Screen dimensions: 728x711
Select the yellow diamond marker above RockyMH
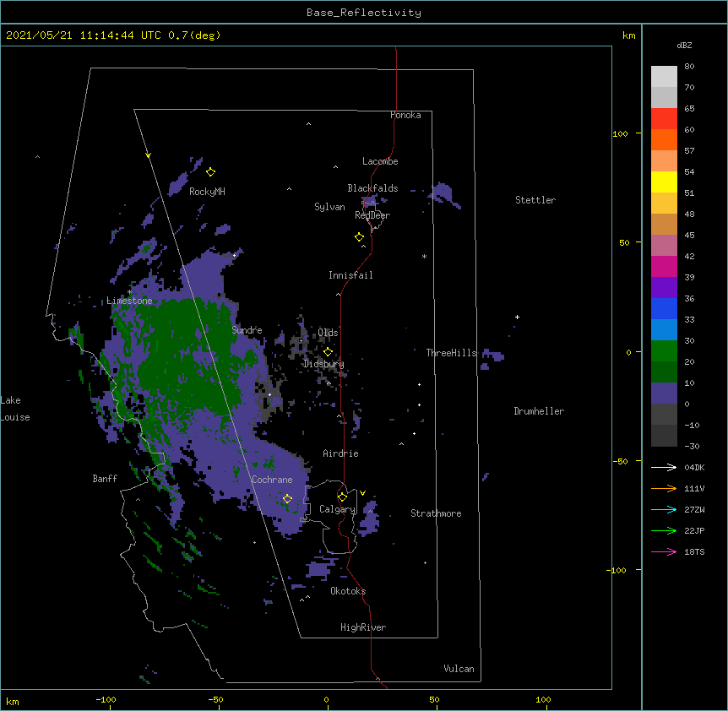click(x=210, y=172)
